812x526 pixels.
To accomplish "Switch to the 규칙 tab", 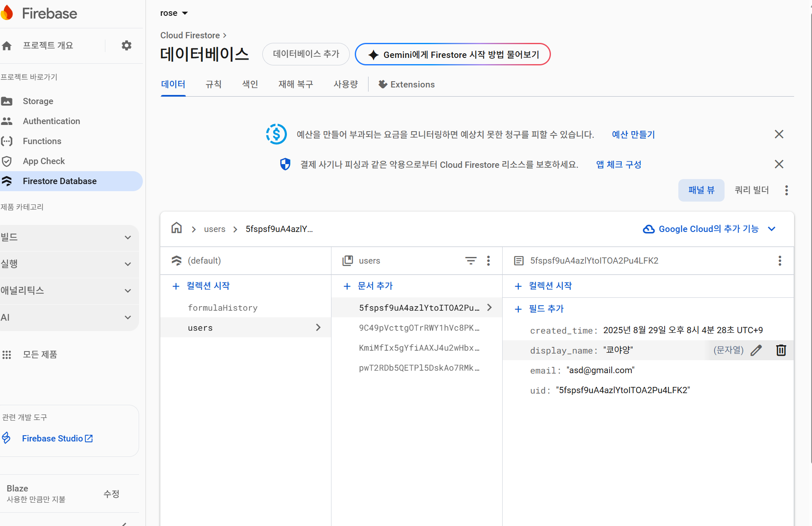I will pyautogui.click(x=214, y=85).
